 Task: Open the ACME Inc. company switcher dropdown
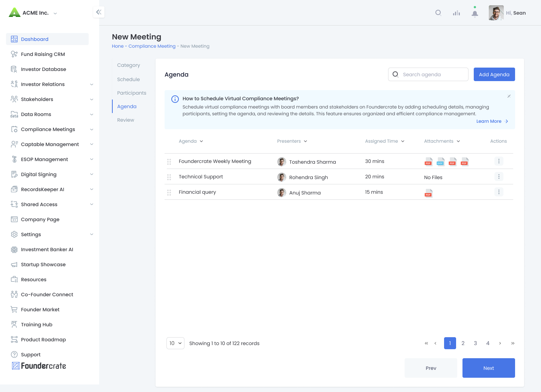55,13
